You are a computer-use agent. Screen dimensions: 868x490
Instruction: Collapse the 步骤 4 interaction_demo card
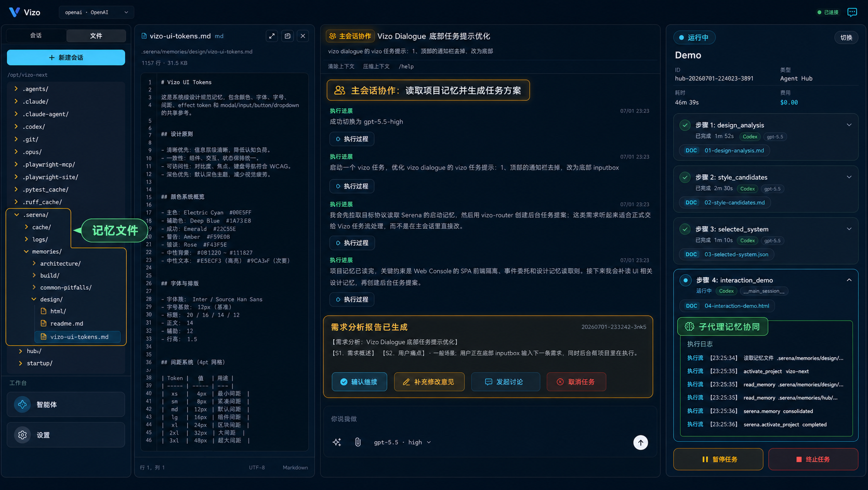(849, 280)
